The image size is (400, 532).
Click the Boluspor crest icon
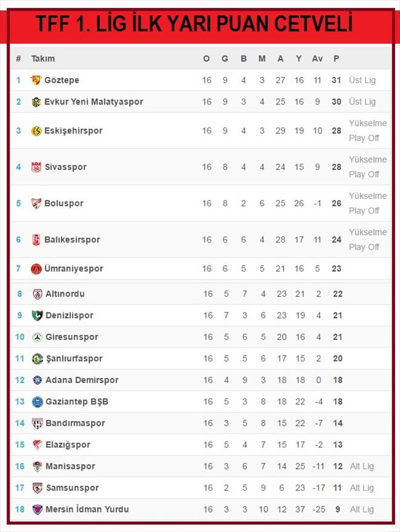click(36, 203)
